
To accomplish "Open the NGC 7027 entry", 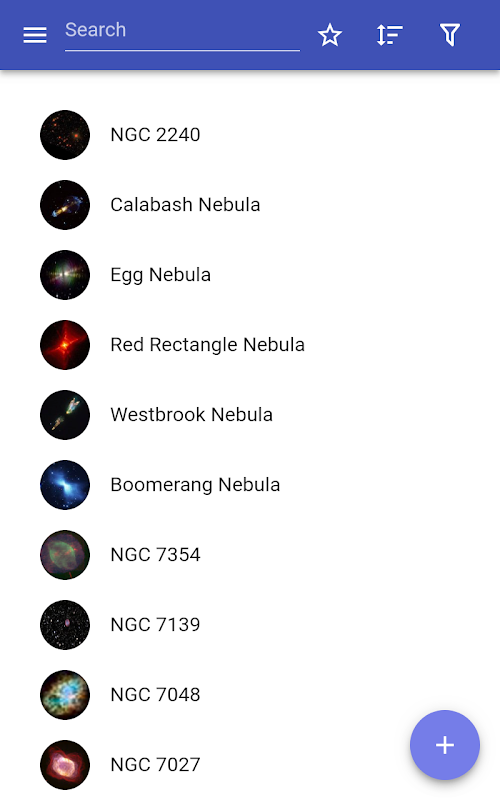I will [250, 765].
